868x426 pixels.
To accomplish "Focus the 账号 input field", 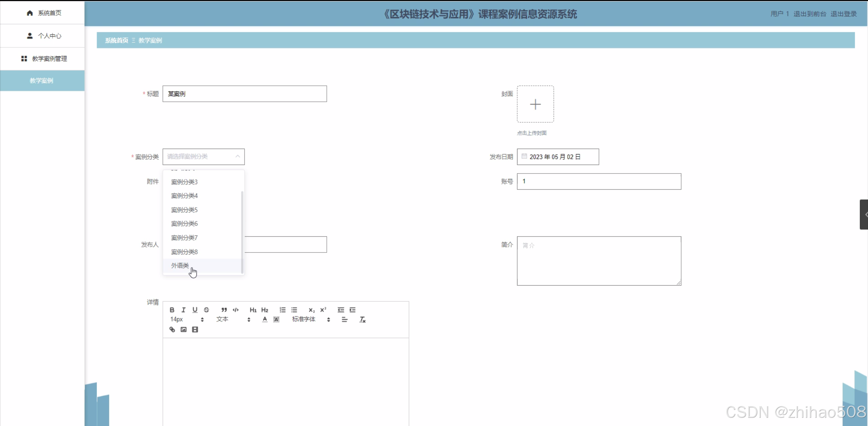I will 599,181.
